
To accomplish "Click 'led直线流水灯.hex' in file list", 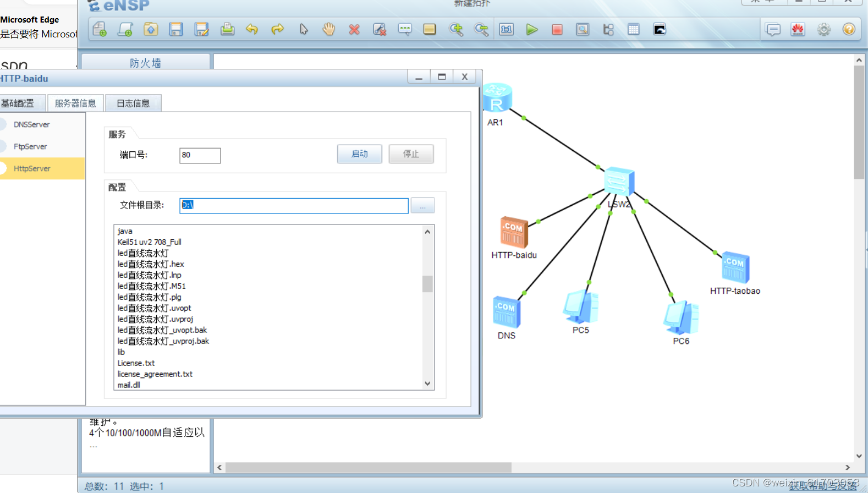I will click(151, 264).
